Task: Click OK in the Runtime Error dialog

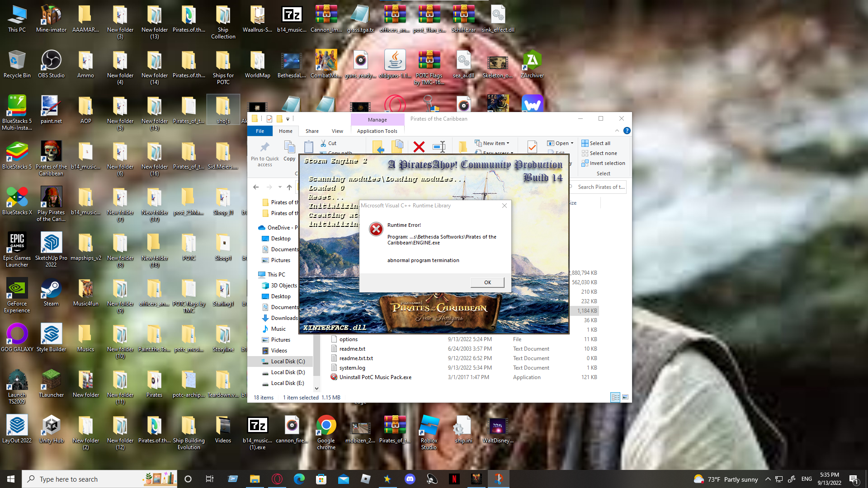Action: tap(487, 282)
